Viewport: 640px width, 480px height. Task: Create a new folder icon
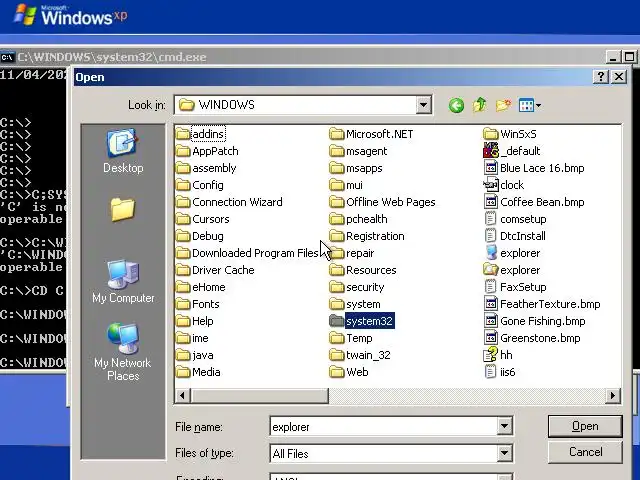click(x=503, y=105)
